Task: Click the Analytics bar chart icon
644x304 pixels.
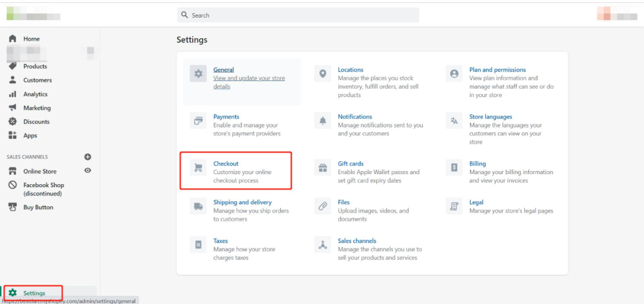Action: (13, 94)
